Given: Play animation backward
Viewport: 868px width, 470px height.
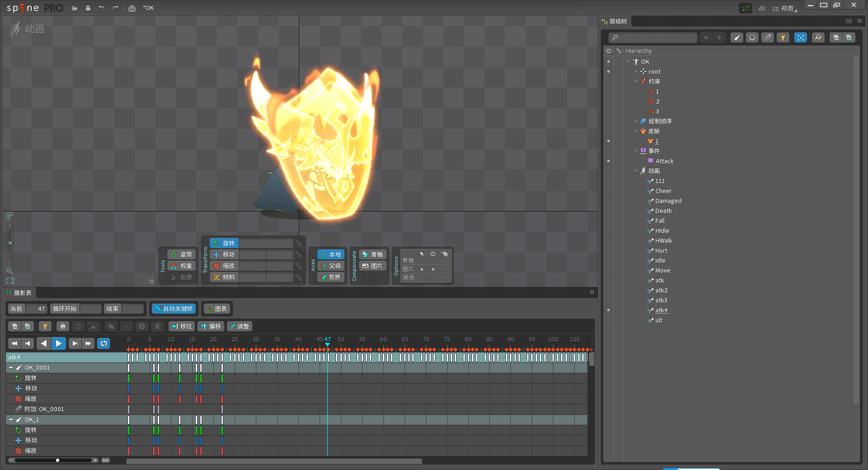Looking at the screenshot, I should (x=44, y=343).
